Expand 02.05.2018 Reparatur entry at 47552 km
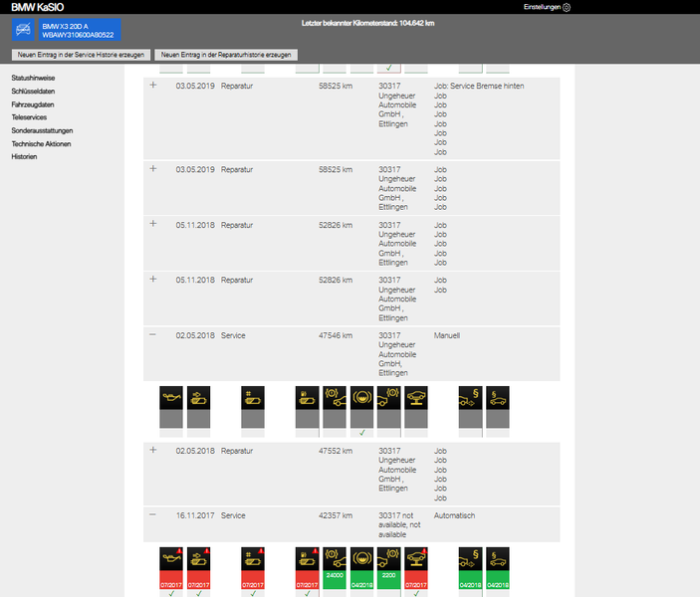The image size is (700, 597). [x=153, y=450]
